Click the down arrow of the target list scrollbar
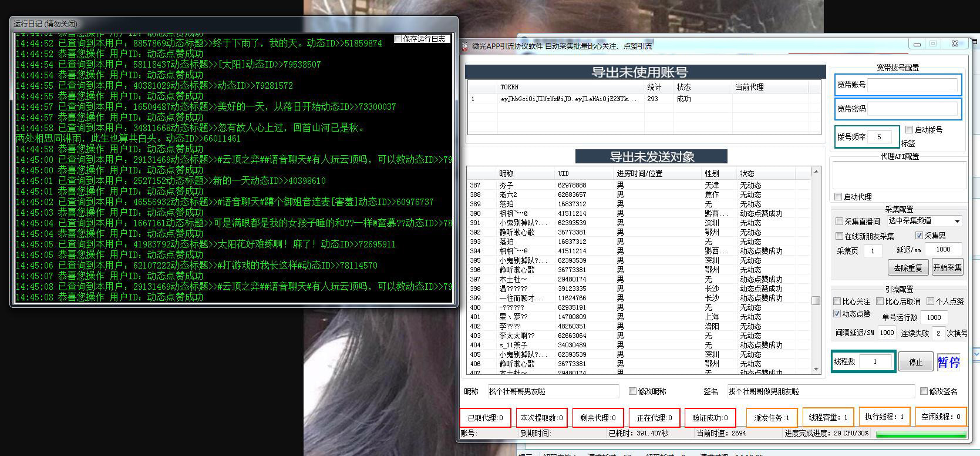Image resolution: width=980 pixels, height=456 pixels. point(816,368)
